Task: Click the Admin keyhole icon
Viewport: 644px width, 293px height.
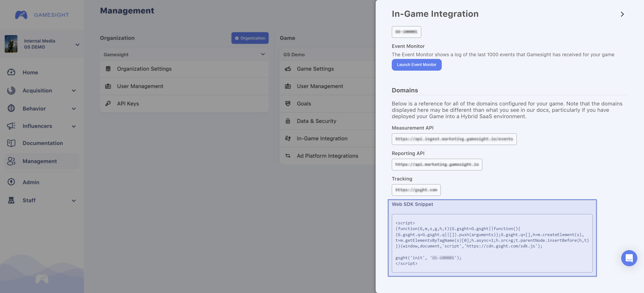Action: tap(11, 182)
